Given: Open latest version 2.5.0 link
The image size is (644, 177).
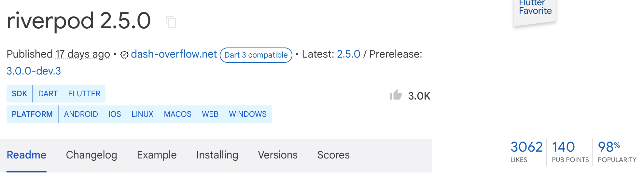Looking at the screenshot, I should (x=348, y=54).
